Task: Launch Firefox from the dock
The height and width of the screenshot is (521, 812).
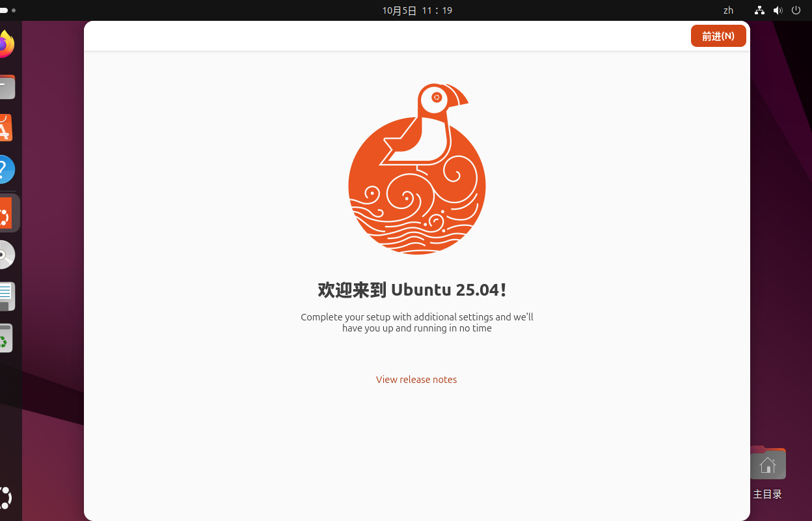Action: point(6,45)
